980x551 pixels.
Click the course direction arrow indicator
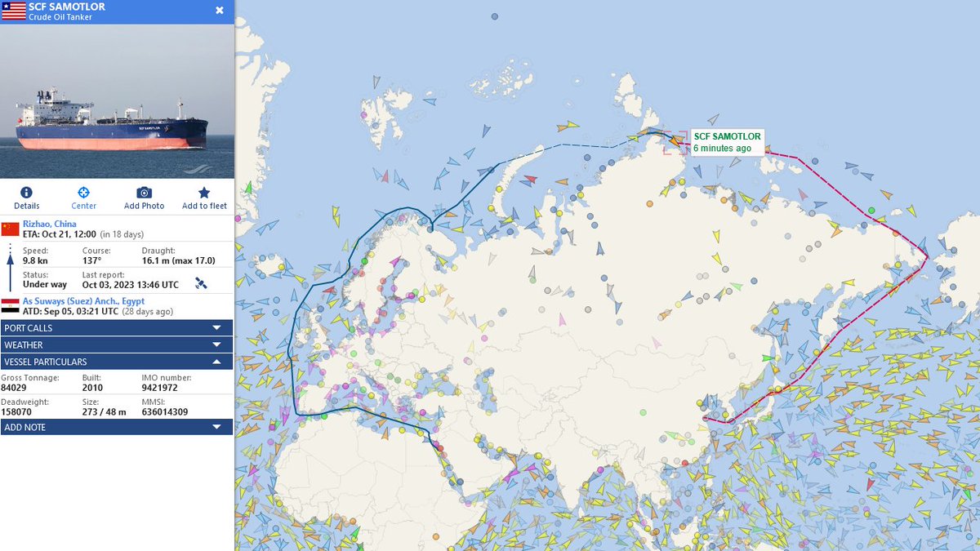tap(10, 268)
